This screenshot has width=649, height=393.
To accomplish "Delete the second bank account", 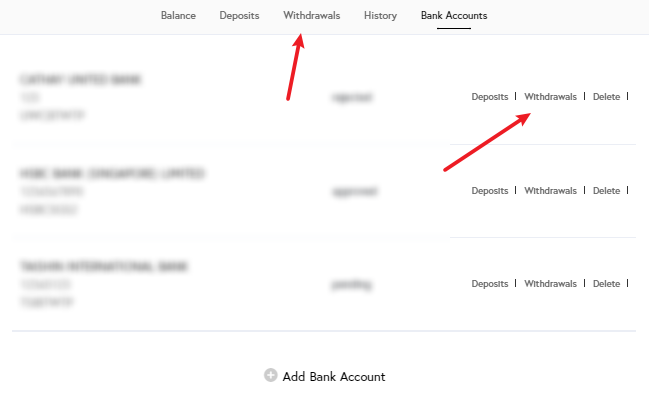I will [606, 190].
